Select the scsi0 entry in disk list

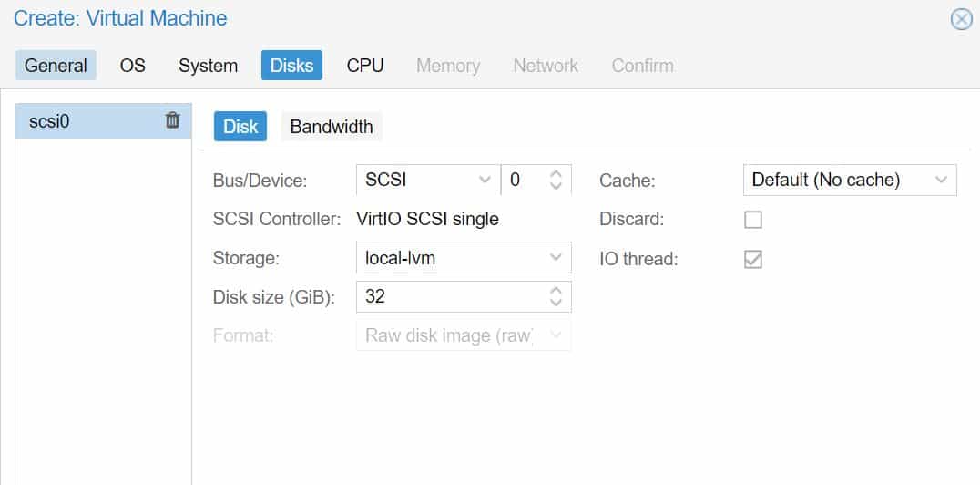(x=103, y=120)
